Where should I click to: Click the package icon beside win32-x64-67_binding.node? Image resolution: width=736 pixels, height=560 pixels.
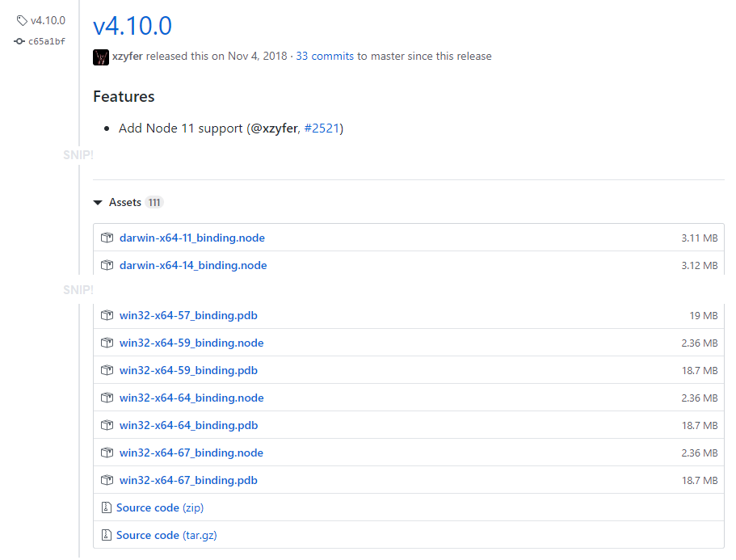(107, 453)
